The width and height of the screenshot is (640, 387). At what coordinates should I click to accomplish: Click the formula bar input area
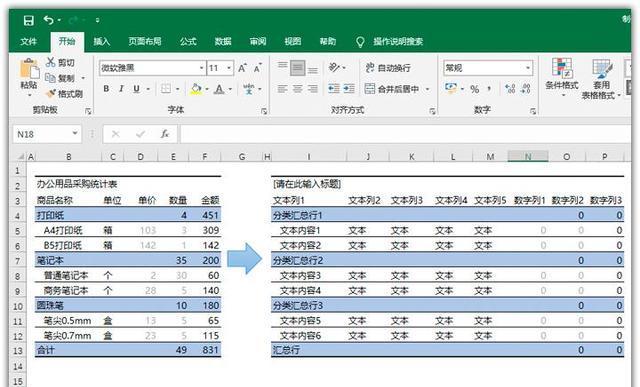pos(405,134)
